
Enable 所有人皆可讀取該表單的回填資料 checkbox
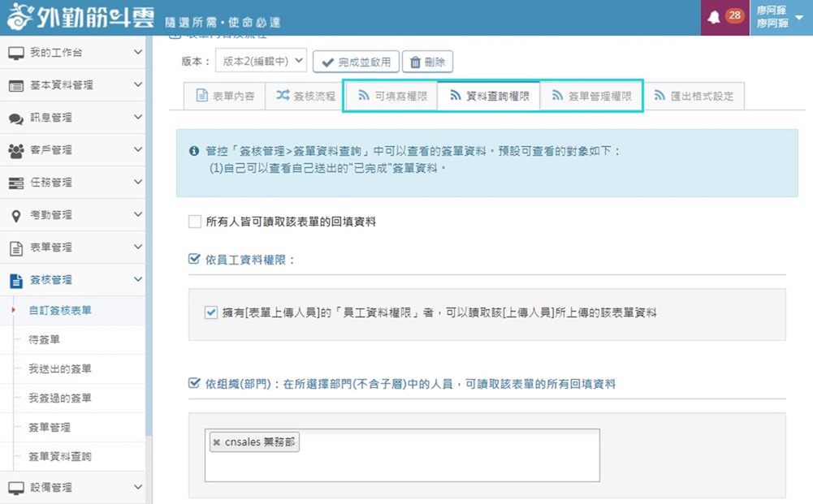(194, 222)
